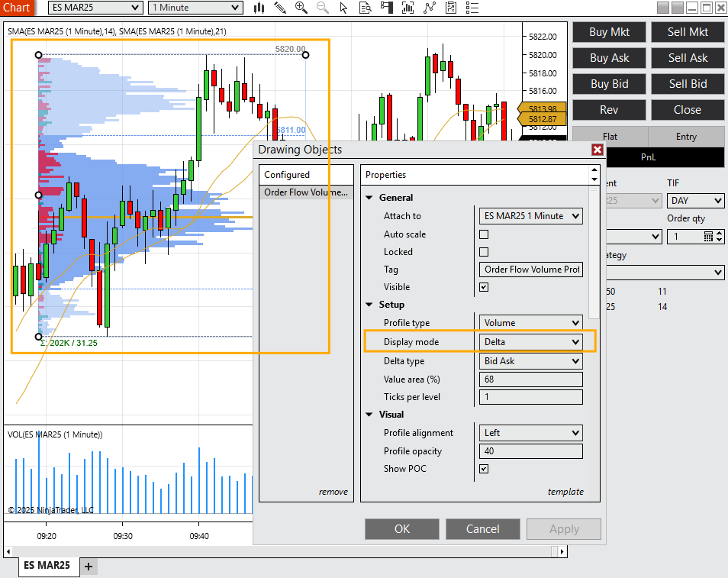
Task: Select the cursor pointer tool icon
Action: click(x=343, y=8)
